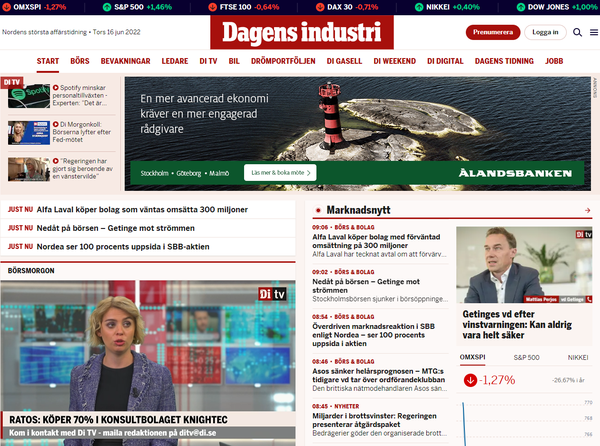Viewport: 600px width, 446px height.
Task: Open the START navigation tab
Action: click(x=48, y=61)
